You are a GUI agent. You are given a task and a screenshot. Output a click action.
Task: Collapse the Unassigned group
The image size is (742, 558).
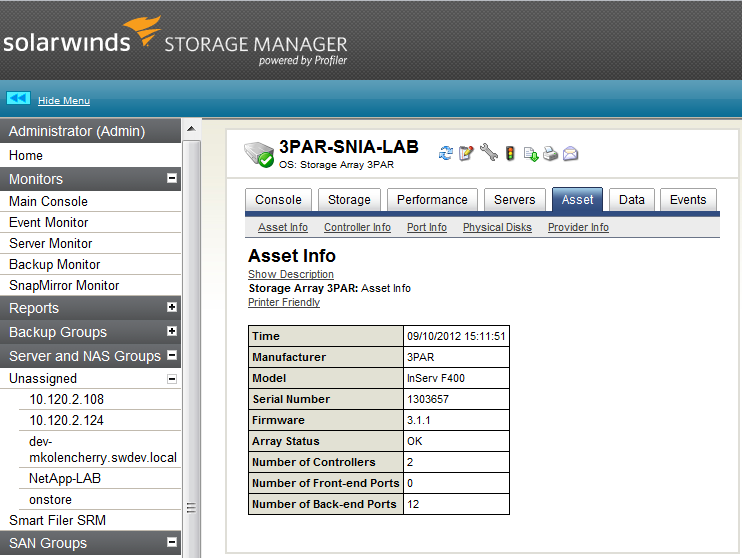click(172, 379)
